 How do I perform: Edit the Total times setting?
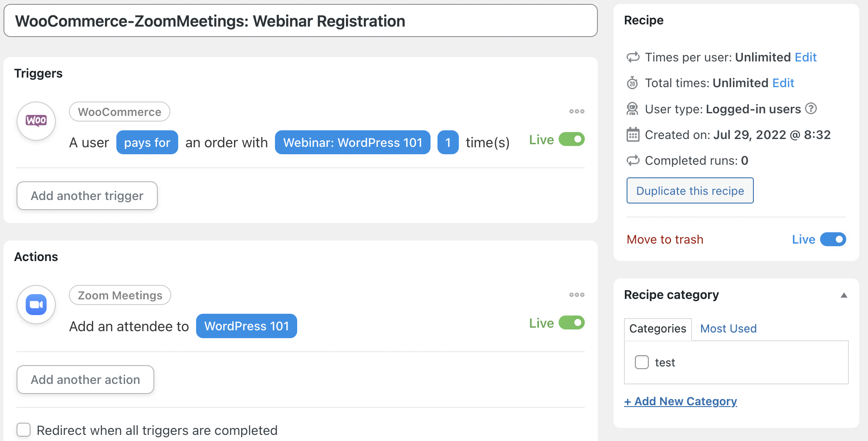pyautogui.click(x=783, y=83)
